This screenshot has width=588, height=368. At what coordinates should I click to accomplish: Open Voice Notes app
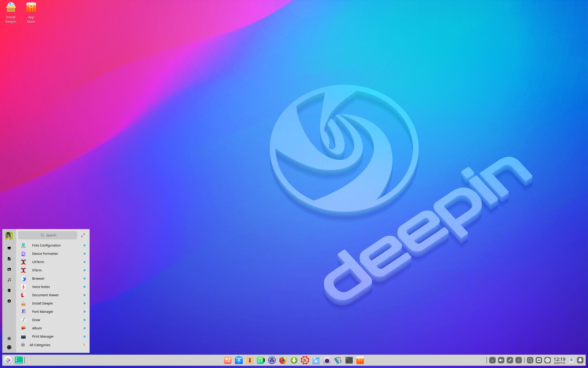[53, 287]
